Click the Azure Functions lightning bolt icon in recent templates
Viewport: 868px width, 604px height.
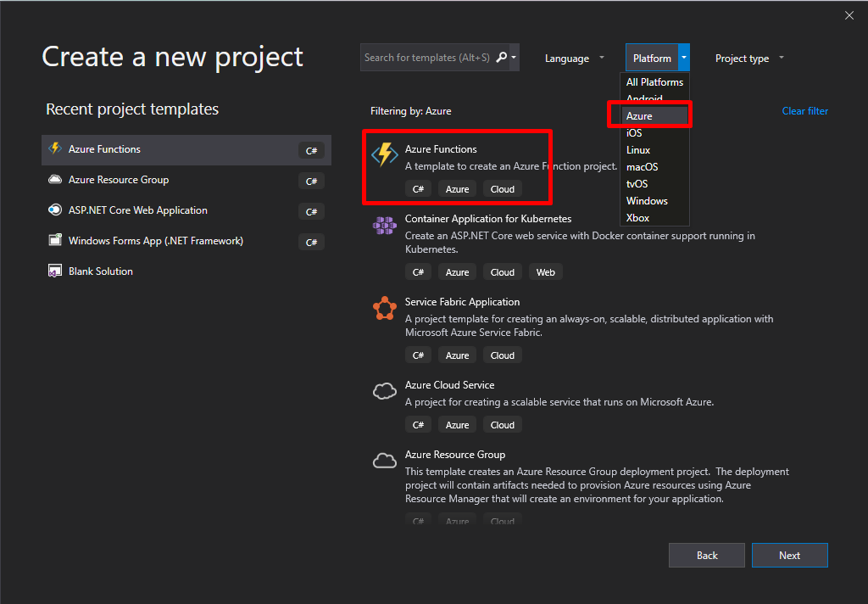[55, 148]
